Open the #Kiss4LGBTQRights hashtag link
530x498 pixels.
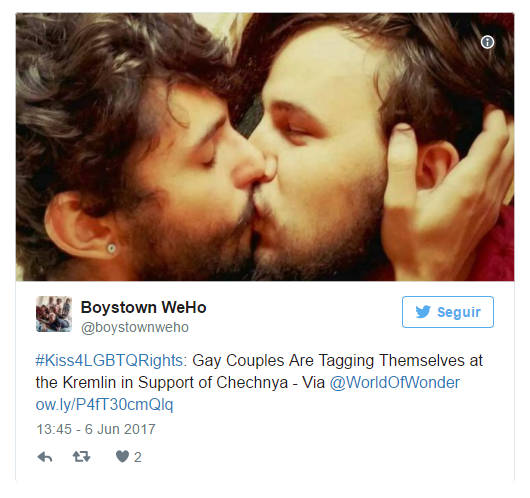point(111,361)
